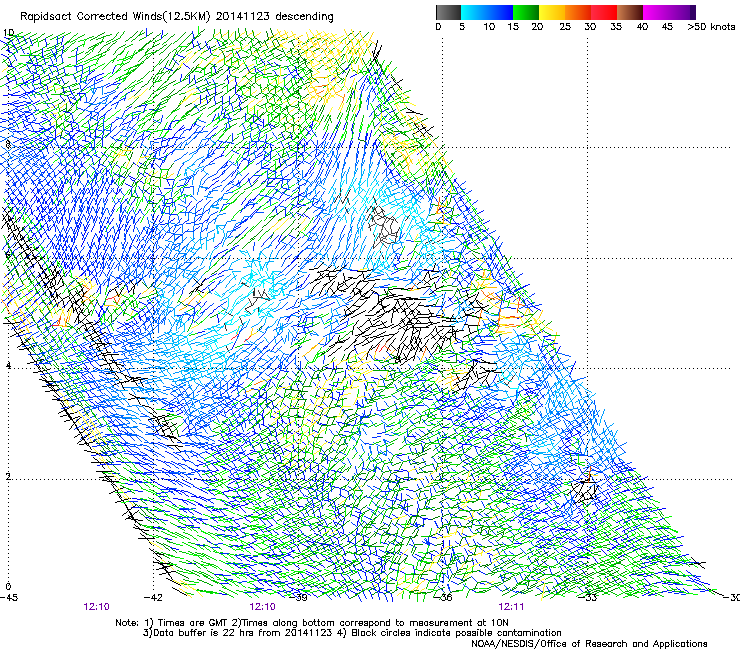Click the orange 25–30 knots legend swatch
This screenshot has height=650, width=740.
pos(578,12)
